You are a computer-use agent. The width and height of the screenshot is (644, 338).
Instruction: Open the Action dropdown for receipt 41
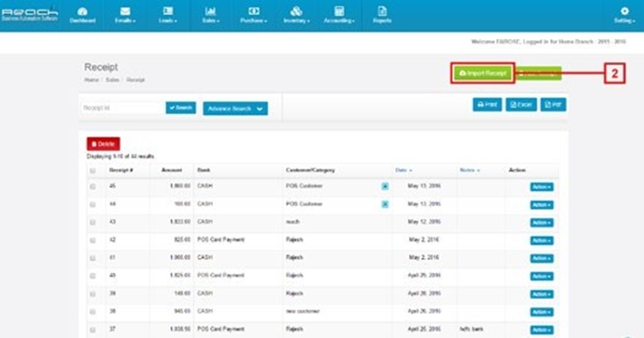[x=542, y=258]
